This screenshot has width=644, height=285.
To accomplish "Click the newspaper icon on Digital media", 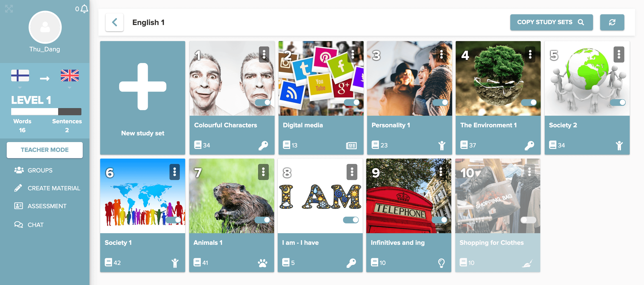I will [351, 145].
